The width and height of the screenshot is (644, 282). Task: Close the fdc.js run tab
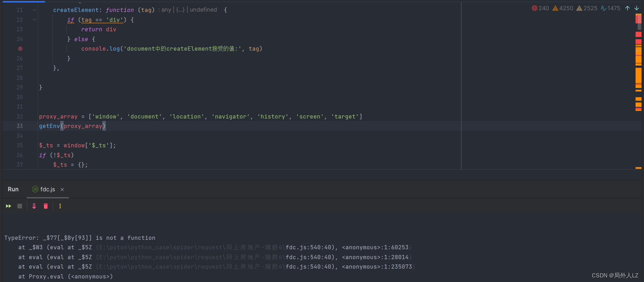point(62,190)
